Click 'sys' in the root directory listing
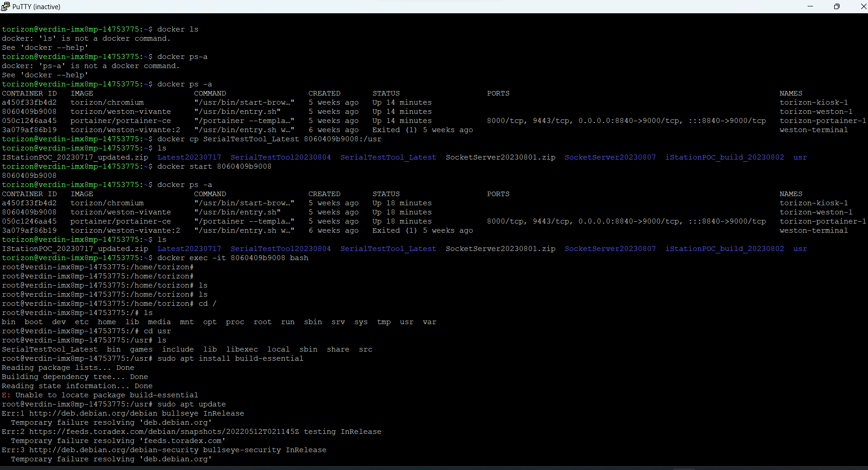The image size is (868, 470). coord(361,322)
